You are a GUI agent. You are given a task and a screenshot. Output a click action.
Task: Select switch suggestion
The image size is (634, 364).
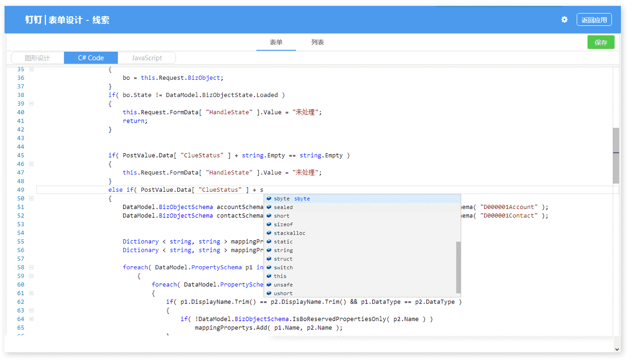(360, 267)
